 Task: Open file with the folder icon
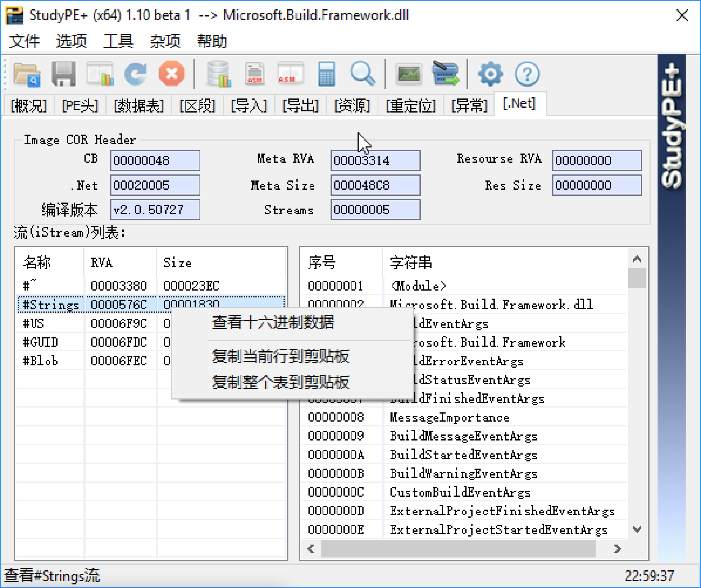(x=27, y=74)
